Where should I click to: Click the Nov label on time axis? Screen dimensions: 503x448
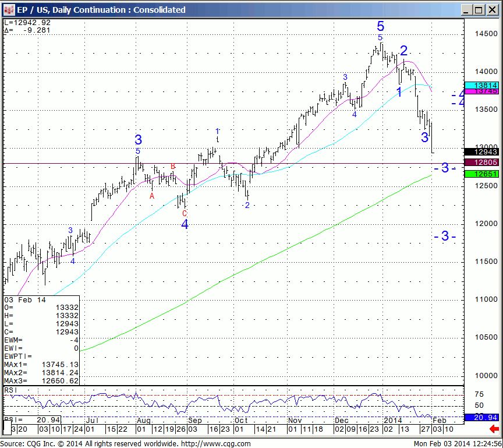[296, 420]
